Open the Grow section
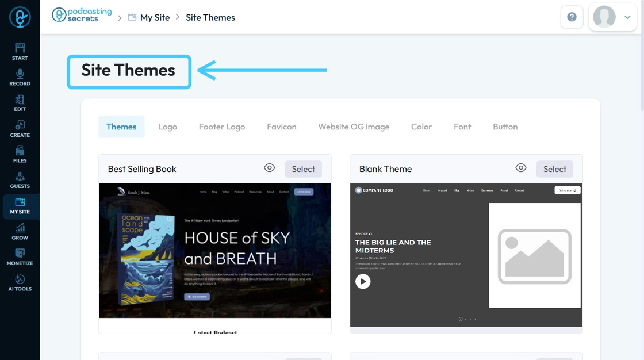 click(x=20, y=231)
